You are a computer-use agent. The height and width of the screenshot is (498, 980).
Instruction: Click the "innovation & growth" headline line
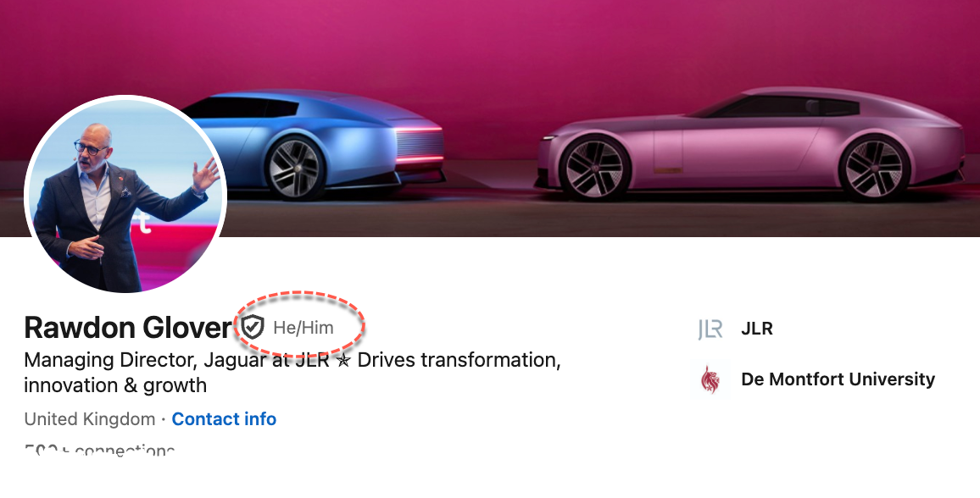[x=115, y=385]
